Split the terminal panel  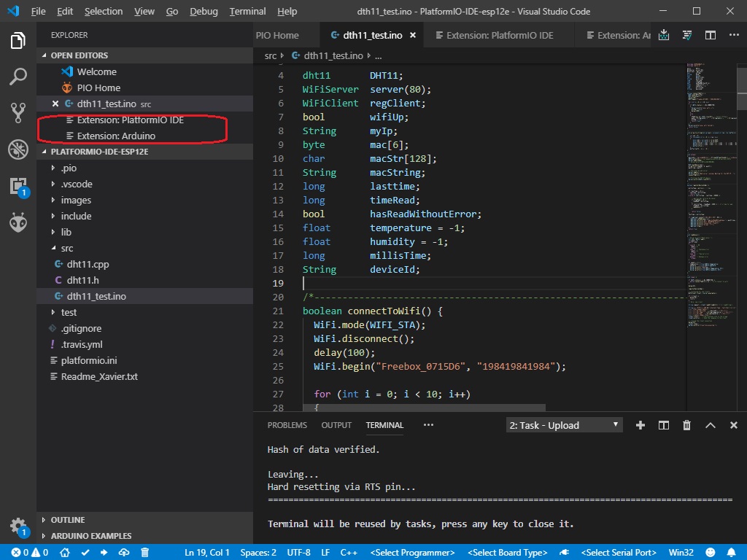tap(664, 425)
